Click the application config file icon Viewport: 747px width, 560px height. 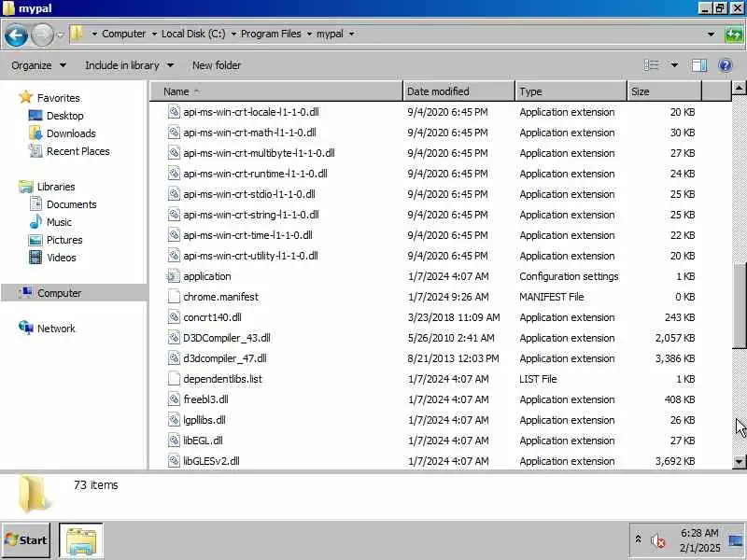tap(174, 276)
